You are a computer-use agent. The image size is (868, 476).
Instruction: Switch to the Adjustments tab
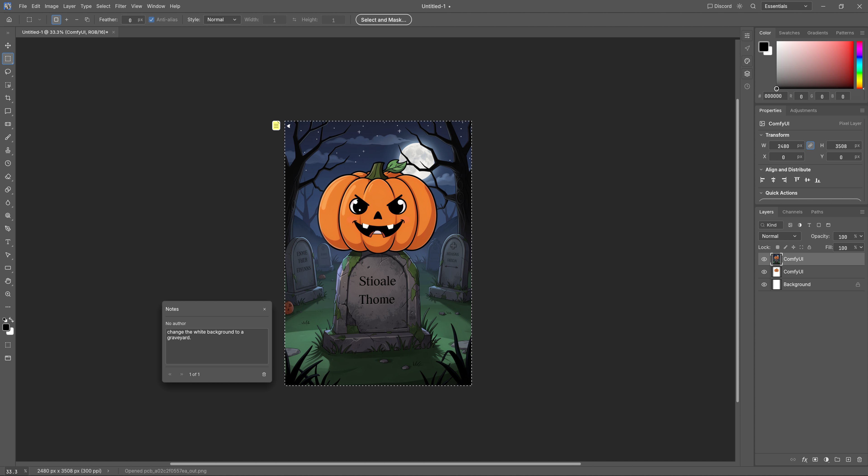point(803,110)
